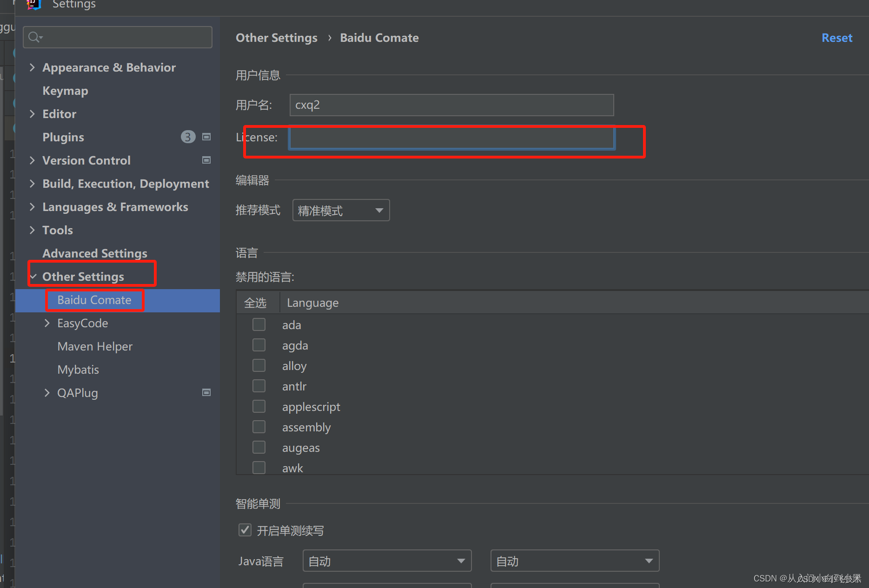This screenshot has height=588, width=869.
Task: Click the search magnifier icon in Settings
Action: coord(35,37)
